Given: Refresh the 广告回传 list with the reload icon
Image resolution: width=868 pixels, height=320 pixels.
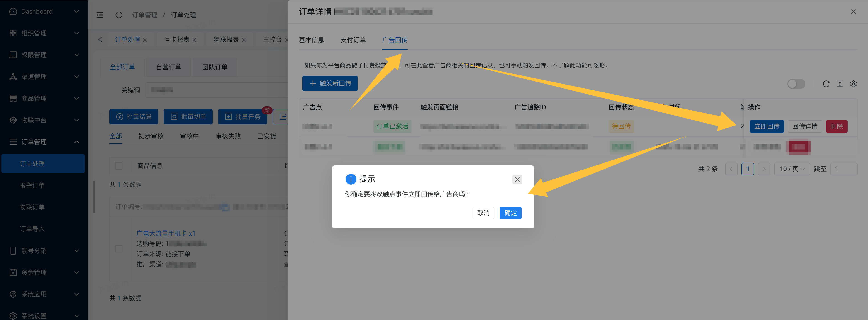Looking at the screenshot, I should (826, 84).
